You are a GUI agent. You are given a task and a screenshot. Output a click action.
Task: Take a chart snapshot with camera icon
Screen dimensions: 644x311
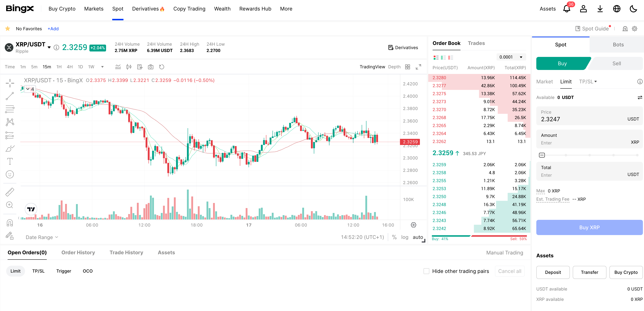click(x=150, y=67)
